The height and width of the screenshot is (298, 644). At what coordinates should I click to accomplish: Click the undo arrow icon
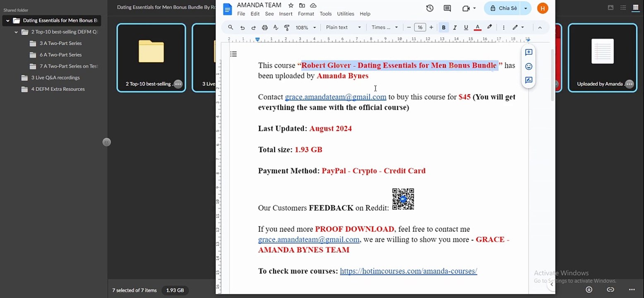(x=243, y=28)
